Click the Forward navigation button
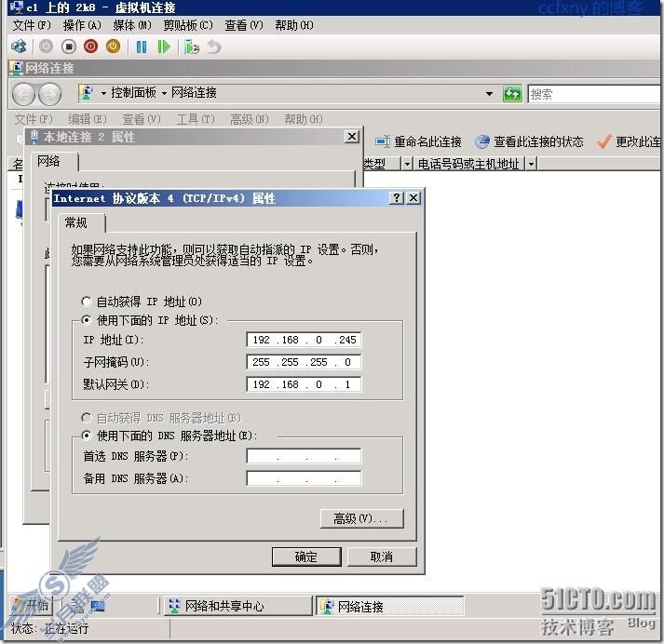The image size is (664, 644). tap(50, 94)
